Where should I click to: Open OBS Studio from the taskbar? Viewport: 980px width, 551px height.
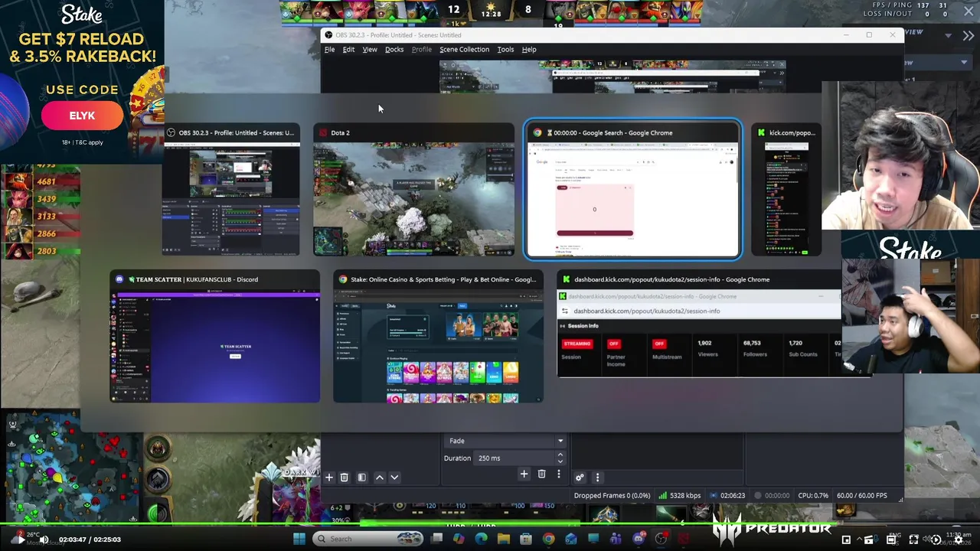[x=661, y=539]
